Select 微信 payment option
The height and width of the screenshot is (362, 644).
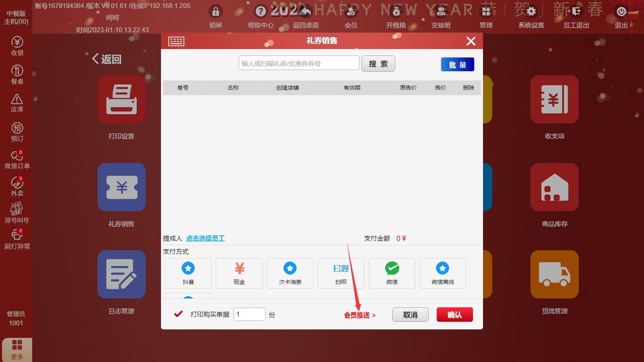point(392,274)
